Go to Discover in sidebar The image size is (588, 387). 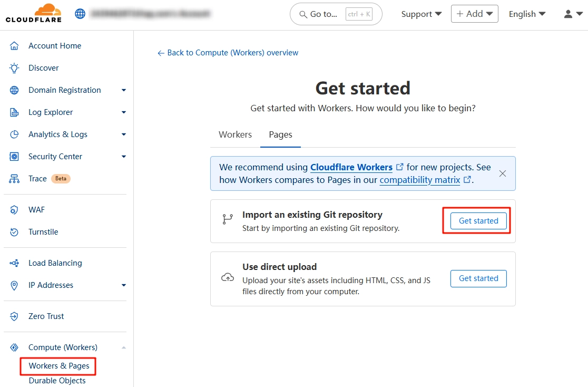pyautogui.click(x=44, y=68)
